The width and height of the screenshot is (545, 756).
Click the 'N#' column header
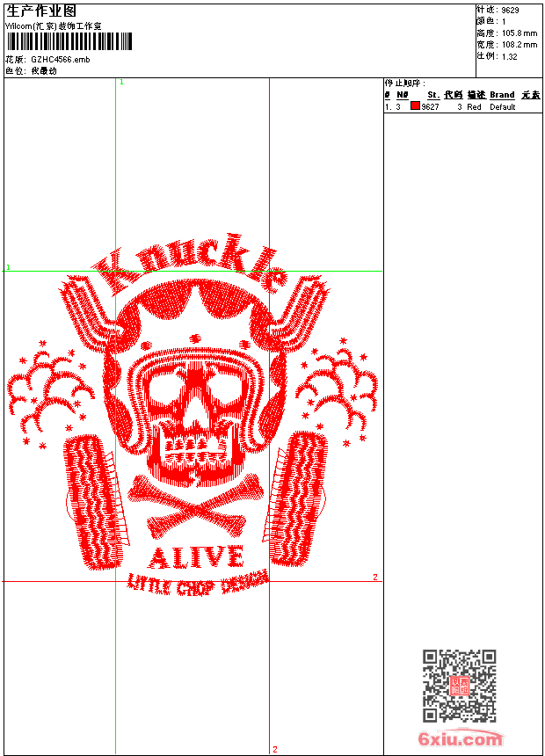[403, 95]
